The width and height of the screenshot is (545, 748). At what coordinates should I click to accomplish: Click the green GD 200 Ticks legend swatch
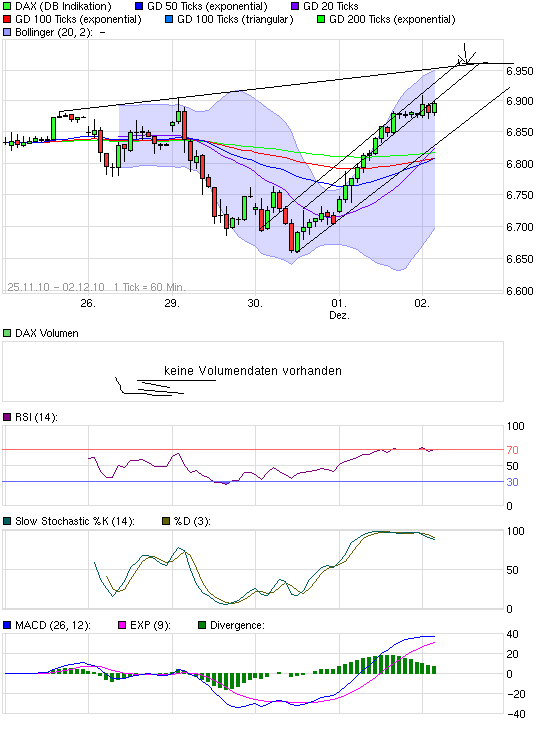(x=321, y=20)
